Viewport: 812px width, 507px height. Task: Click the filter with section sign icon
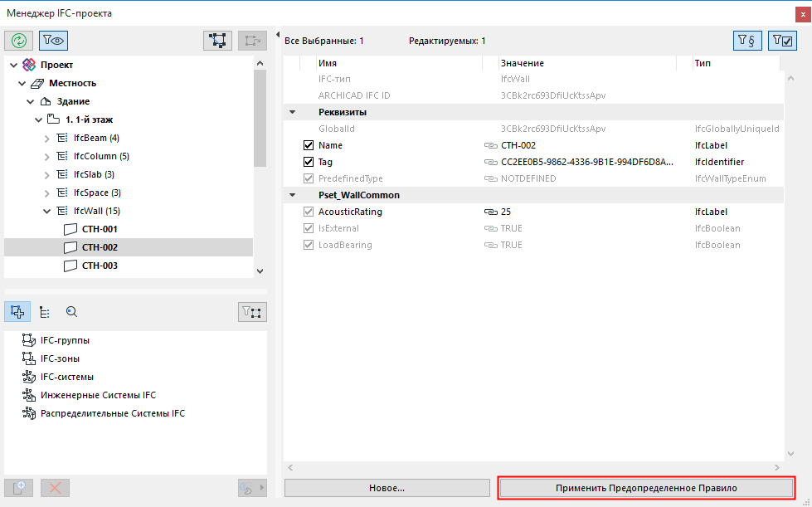coord(747,40)
